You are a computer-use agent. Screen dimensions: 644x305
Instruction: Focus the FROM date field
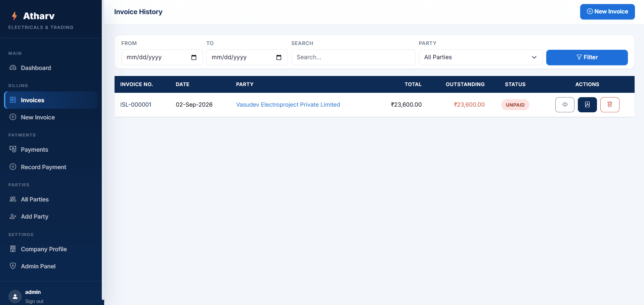coord(162,58)
